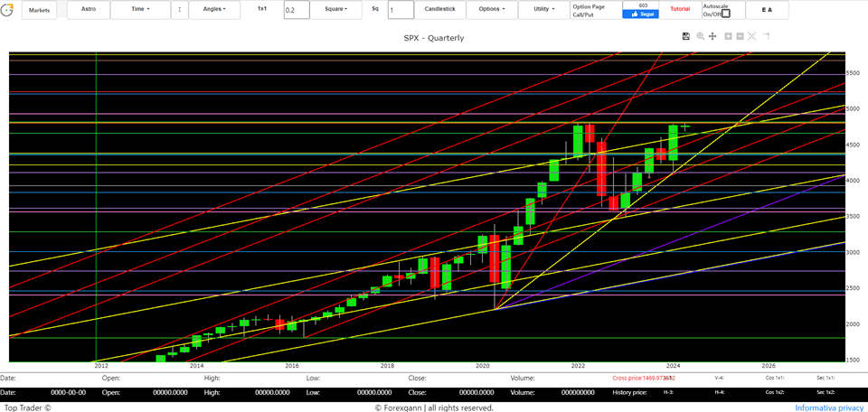Open the Square dropdown
The width and height of the screenshot is (868, 412).
336,10
